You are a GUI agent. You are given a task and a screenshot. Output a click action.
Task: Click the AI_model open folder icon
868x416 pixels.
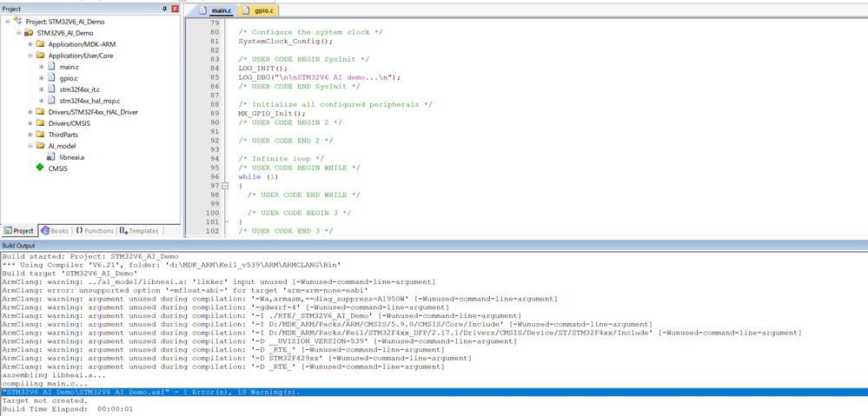(40, 146)
